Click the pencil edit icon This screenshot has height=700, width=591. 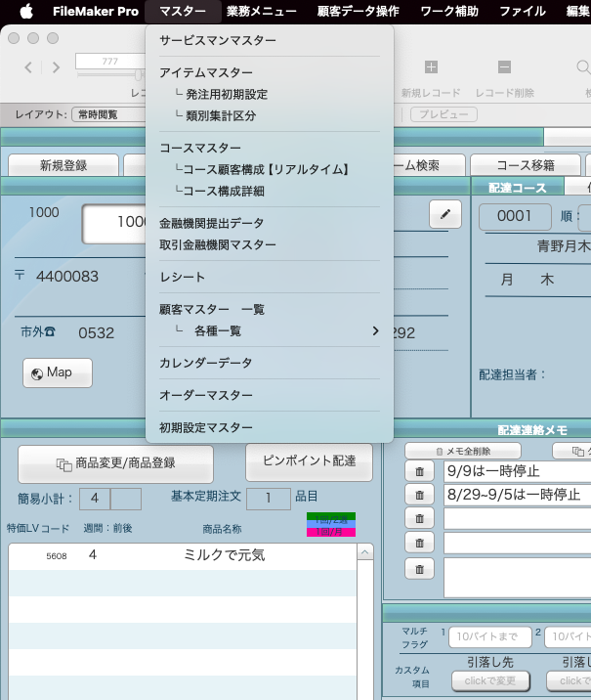pos(445,214)
